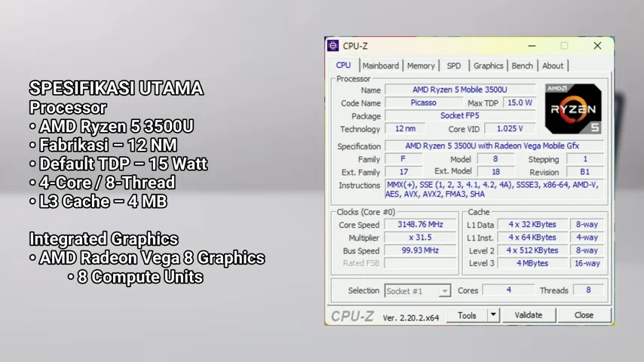Click the Level 2 value 4 x 512 KBytes
This screenshot has width=644, height=362.
[532, 250]
